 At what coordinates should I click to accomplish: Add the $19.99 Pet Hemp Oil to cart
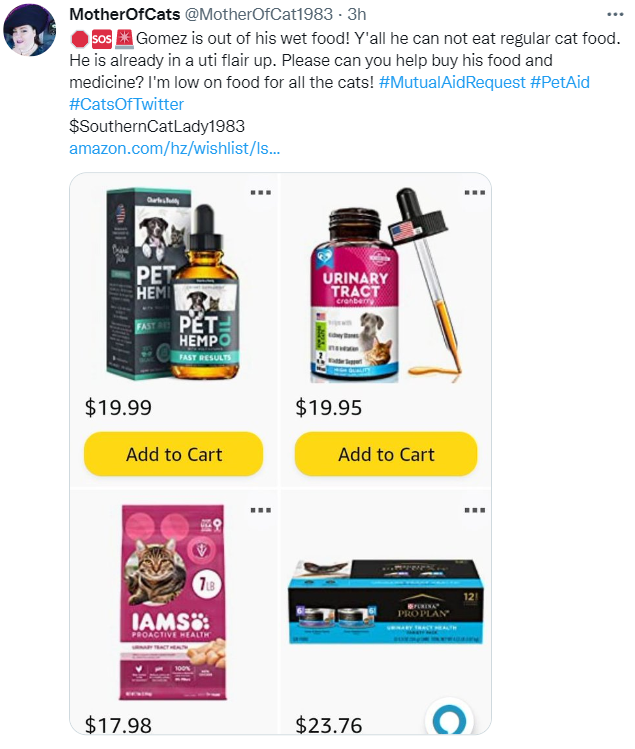pyautogui.click(x=173, y=454)
